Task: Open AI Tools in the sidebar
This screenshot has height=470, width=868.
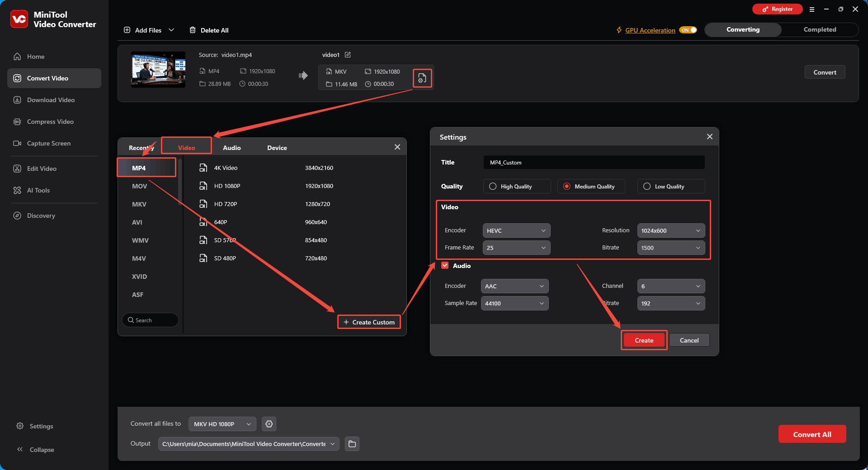Action: pyautogui.click(x=54, y=190)
